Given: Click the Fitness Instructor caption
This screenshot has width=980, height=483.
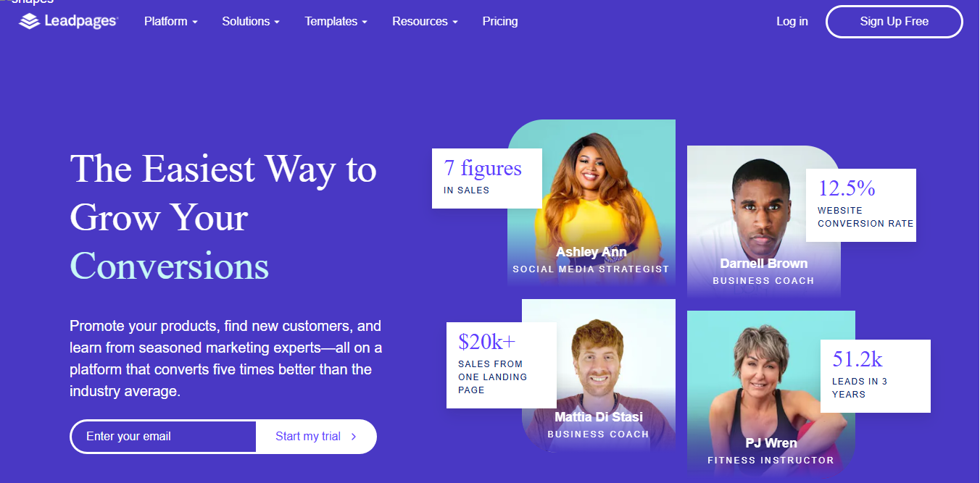Looking at the screenshot, I should (x=771, y=460).
